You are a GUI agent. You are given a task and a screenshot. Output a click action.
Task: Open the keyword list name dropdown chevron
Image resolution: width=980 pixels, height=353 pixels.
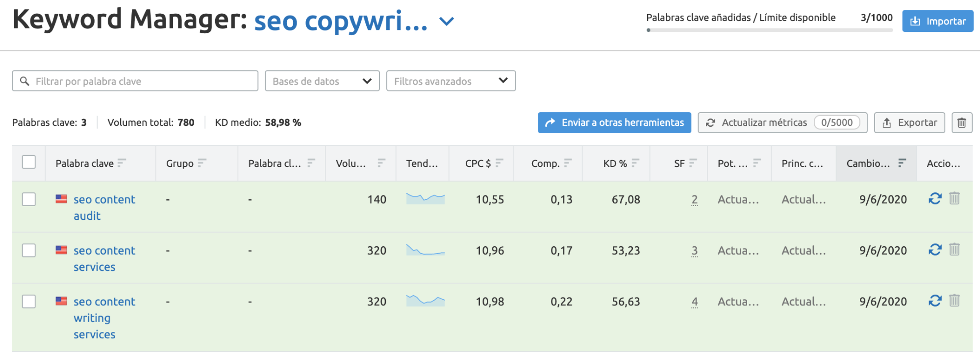(x=446, y=22)
